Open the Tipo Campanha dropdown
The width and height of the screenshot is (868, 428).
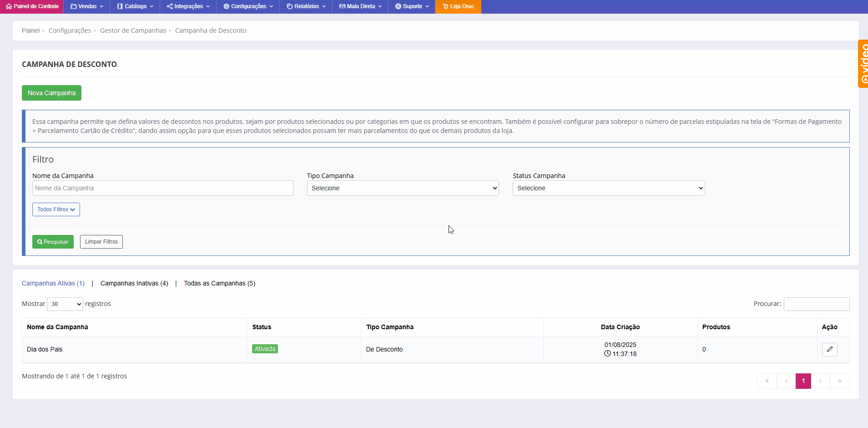point(403,188)
